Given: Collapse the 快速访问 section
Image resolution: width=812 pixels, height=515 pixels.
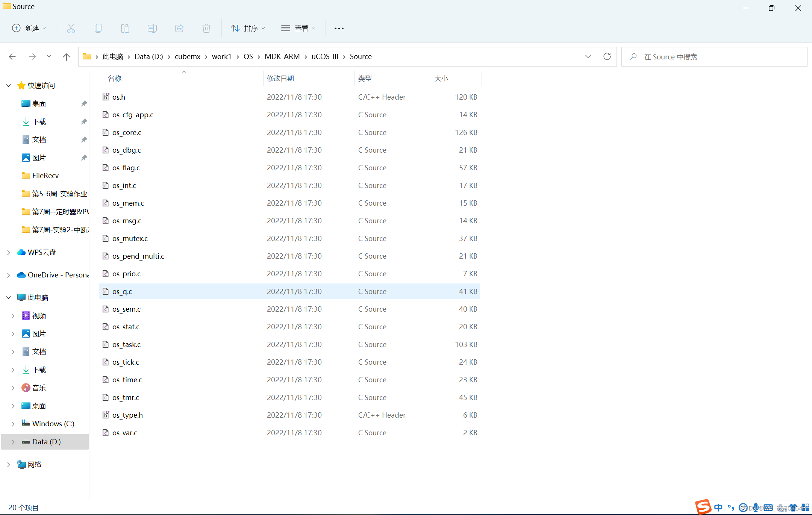Looking at the screenshot, I should (9, 86).
